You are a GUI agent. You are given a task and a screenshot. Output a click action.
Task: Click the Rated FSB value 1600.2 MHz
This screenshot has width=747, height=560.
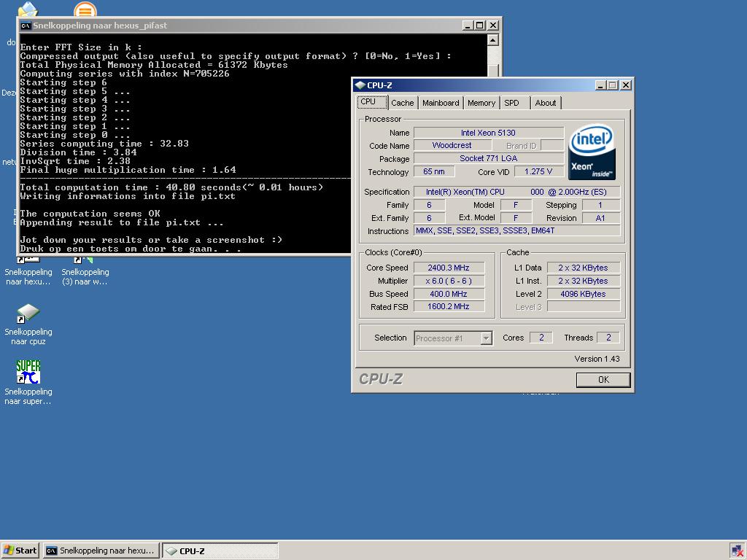[449, 307]
